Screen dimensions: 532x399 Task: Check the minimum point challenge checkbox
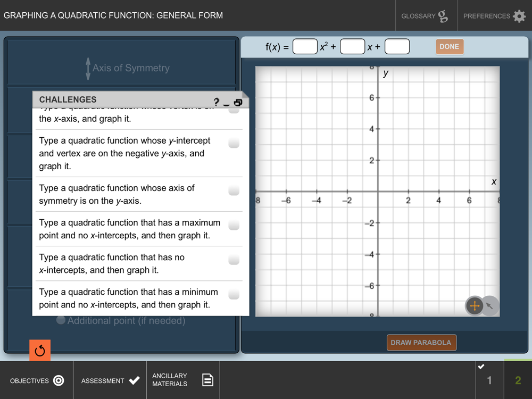point(234,294)
